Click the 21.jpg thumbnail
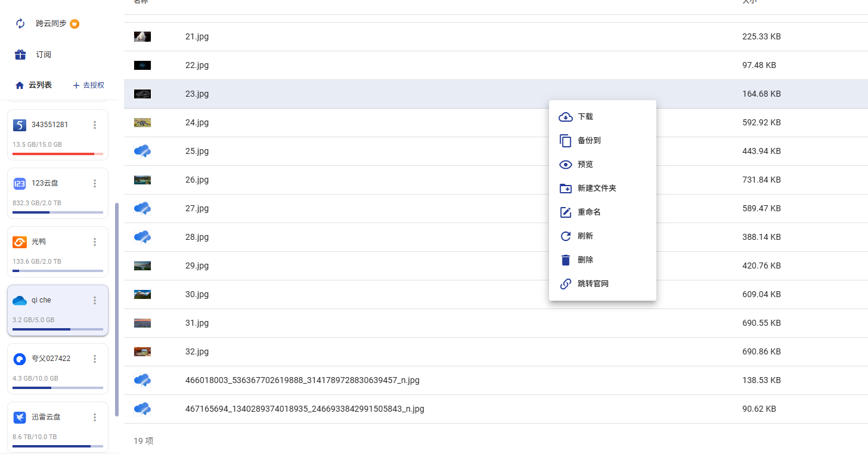The width and height of the screenshot is (868, 463). click(142, 36)
